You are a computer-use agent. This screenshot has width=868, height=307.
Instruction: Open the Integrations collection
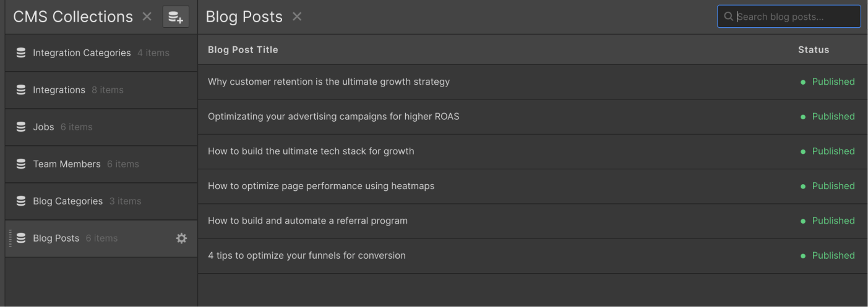(59, 90)
